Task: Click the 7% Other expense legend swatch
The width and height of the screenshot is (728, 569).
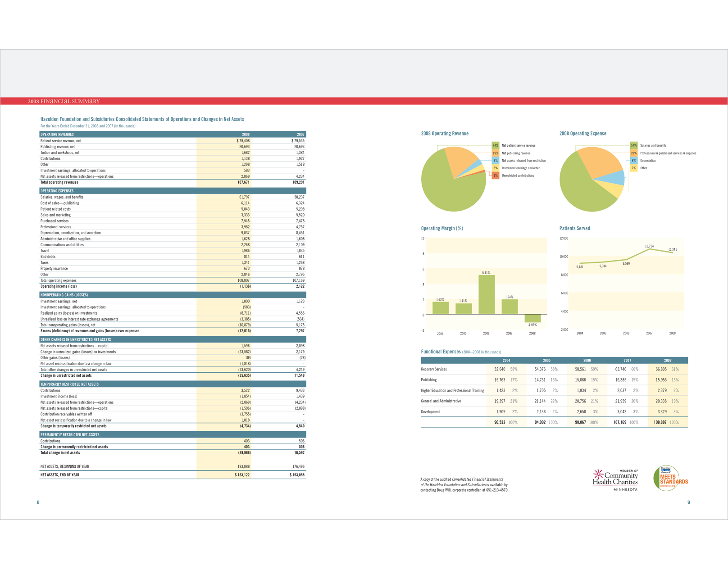Action: click(x=633, y=168)
